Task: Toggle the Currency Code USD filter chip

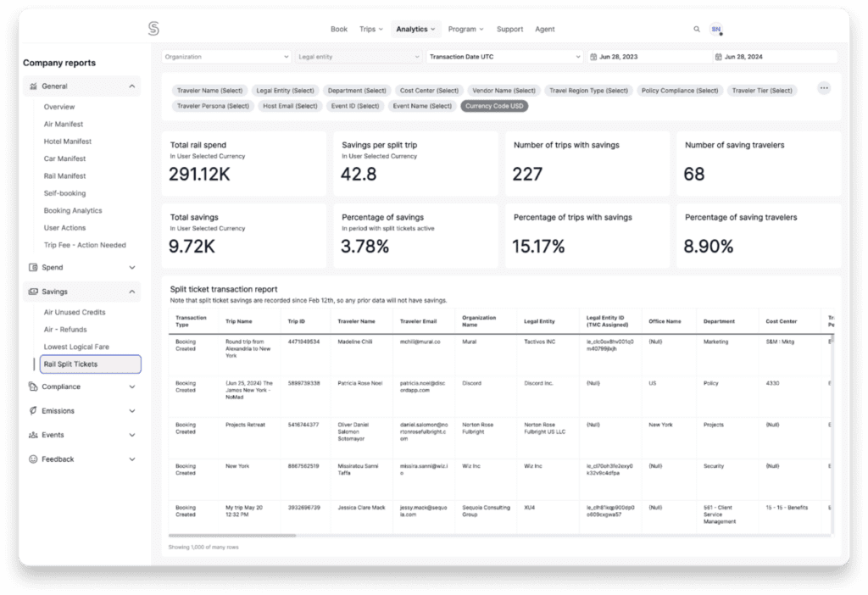Action: pos(494,106)
